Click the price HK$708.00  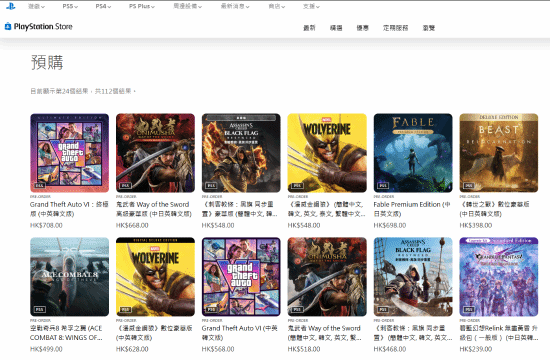46,225
